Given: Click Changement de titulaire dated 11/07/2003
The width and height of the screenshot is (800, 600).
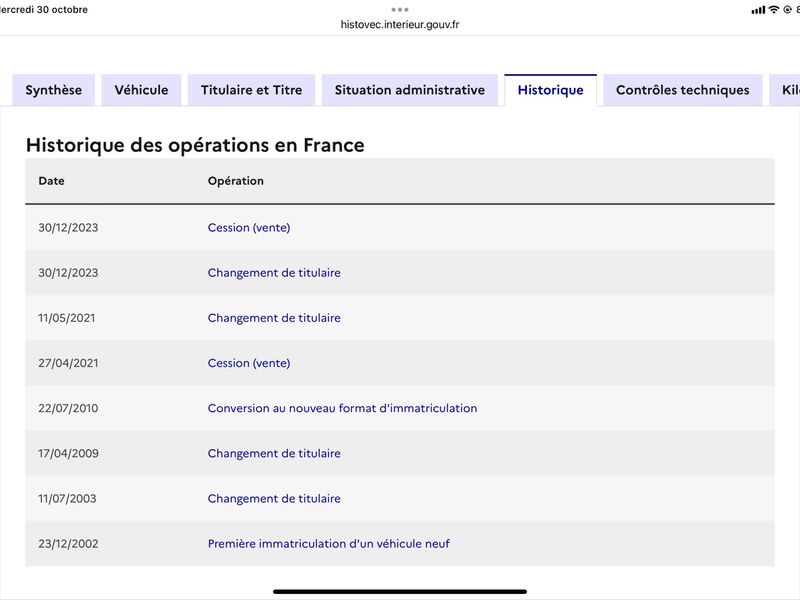Looking at the screenshot, I should point(274,498).
